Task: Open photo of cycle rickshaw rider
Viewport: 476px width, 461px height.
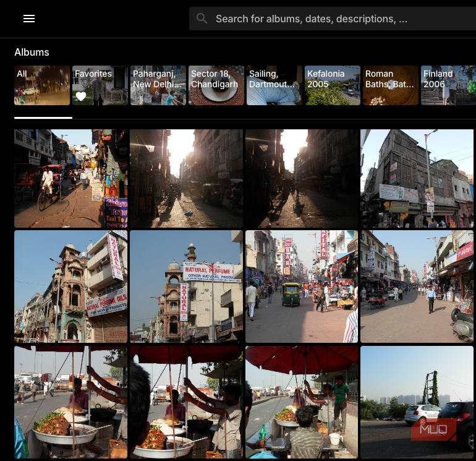Action: [x=70, y=179]
